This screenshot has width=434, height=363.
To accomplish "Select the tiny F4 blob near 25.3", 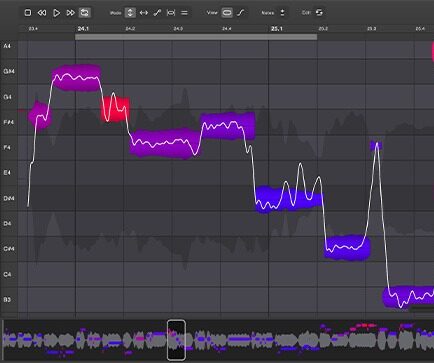I will click(x=376, y=146).
